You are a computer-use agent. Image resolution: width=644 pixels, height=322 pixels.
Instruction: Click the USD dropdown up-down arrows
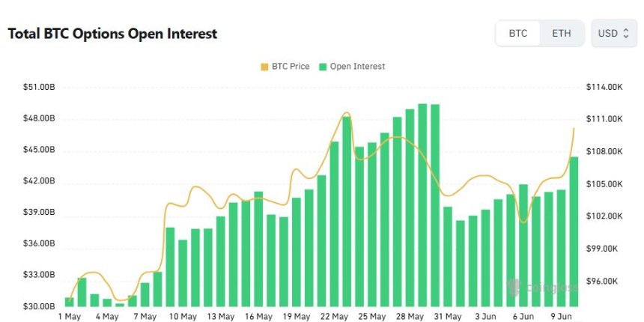point(625,33)
